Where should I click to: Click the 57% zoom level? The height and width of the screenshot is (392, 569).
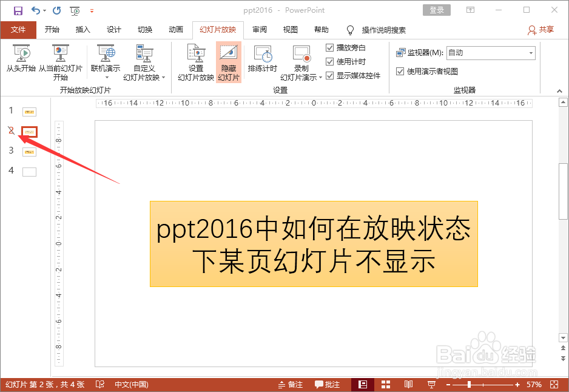pos(534,385)
